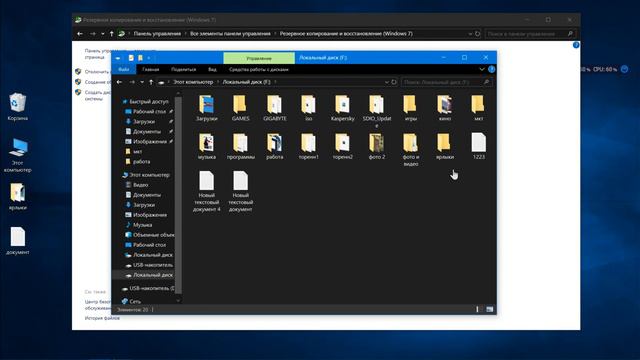Open the Вид ribbon tab
Image resolution: width=640 pixels, height=360 pixels.
click(212, 69)
